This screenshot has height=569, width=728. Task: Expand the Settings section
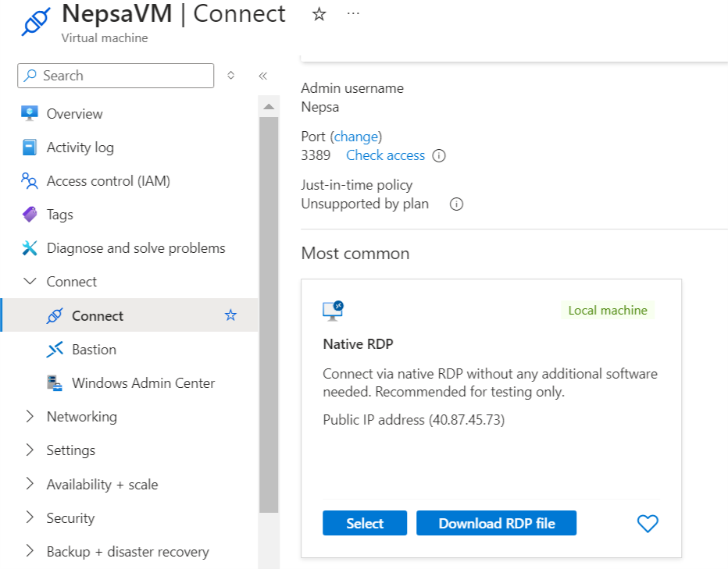(x=30, y=450)
